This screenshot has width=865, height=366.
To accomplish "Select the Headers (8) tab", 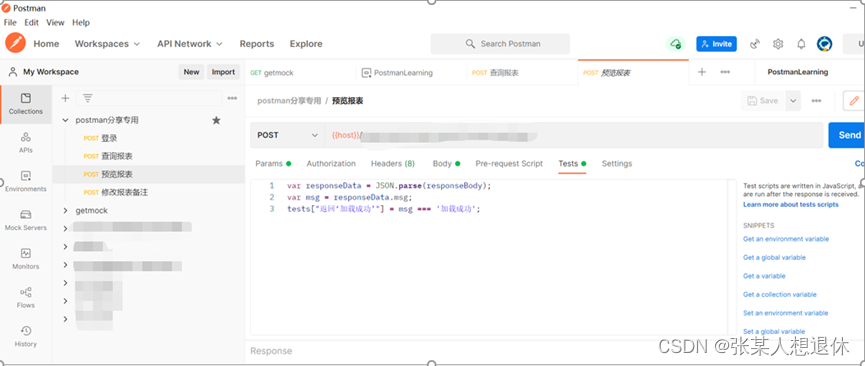I will click(393, 163).
